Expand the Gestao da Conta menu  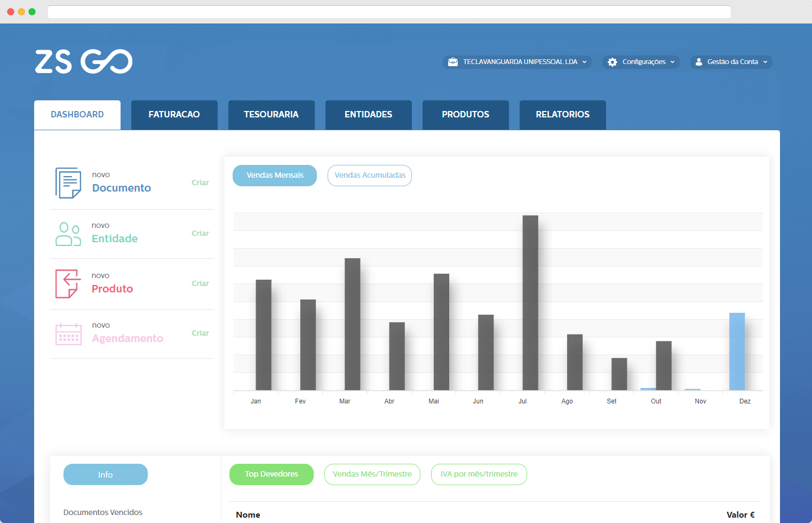(x=731, y=62)
